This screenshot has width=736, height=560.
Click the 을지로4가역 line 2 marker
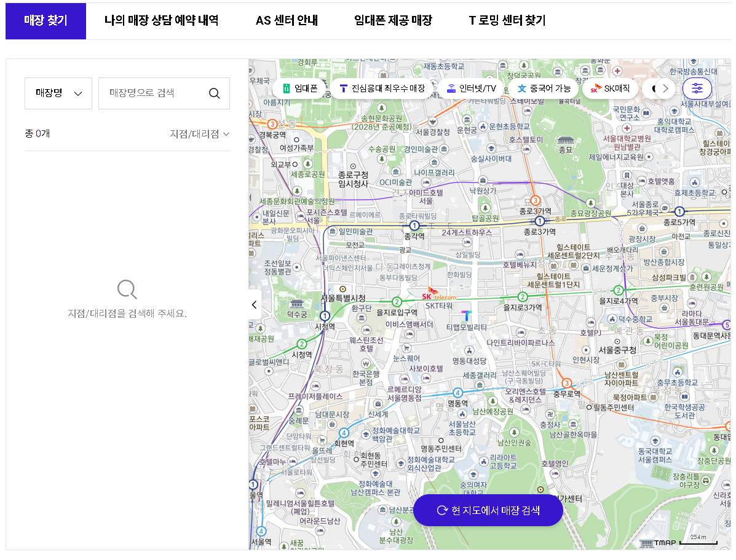pyautogui.click(x=619, y=291)
